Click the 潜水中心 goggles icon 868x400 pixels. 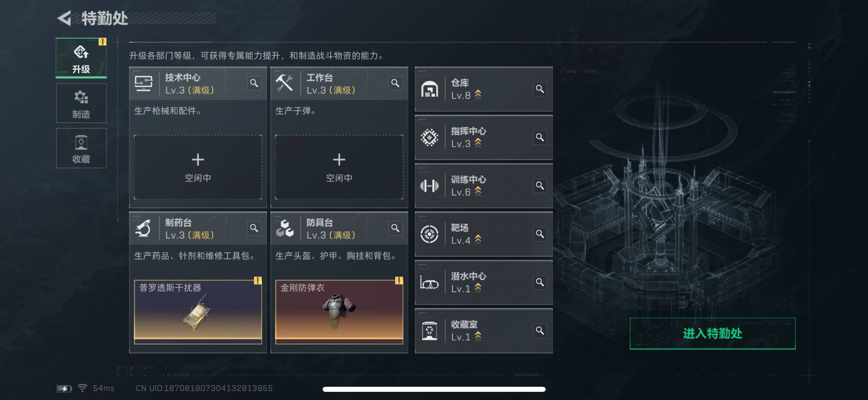pos(429,283)
